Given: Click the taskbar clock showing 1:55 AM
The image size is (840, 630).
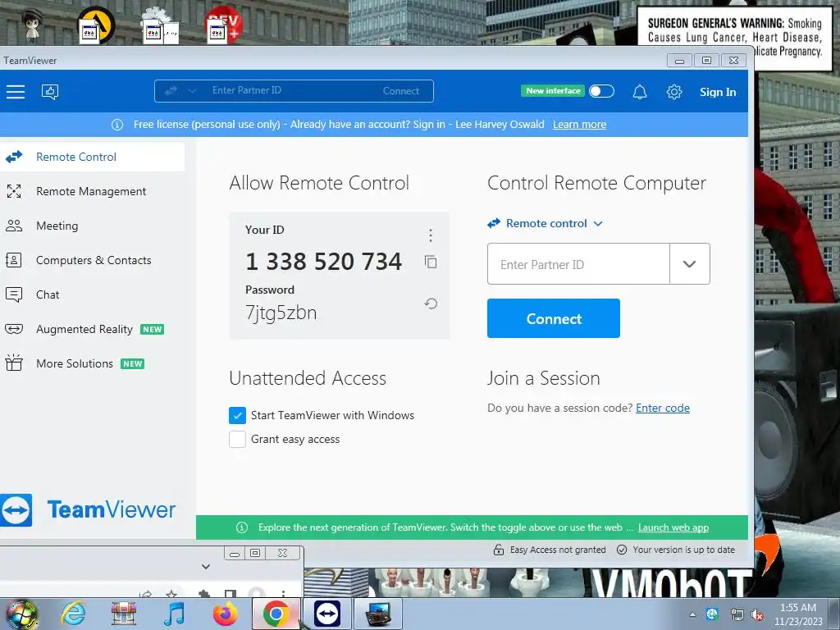Looking at the screenshot, I should click(x=798, y=614).
